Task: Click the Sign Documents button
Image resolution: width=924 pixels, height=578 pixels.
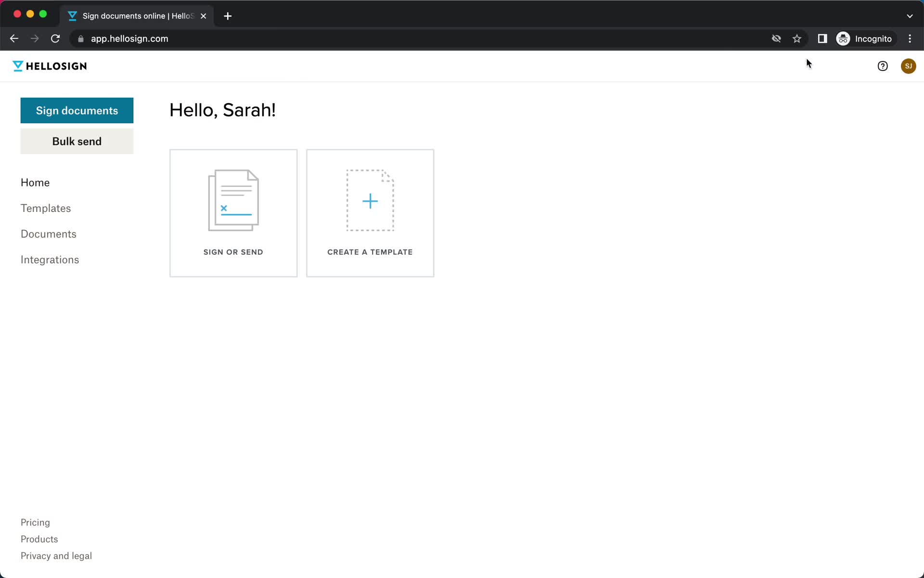Action: pos(77,110)
